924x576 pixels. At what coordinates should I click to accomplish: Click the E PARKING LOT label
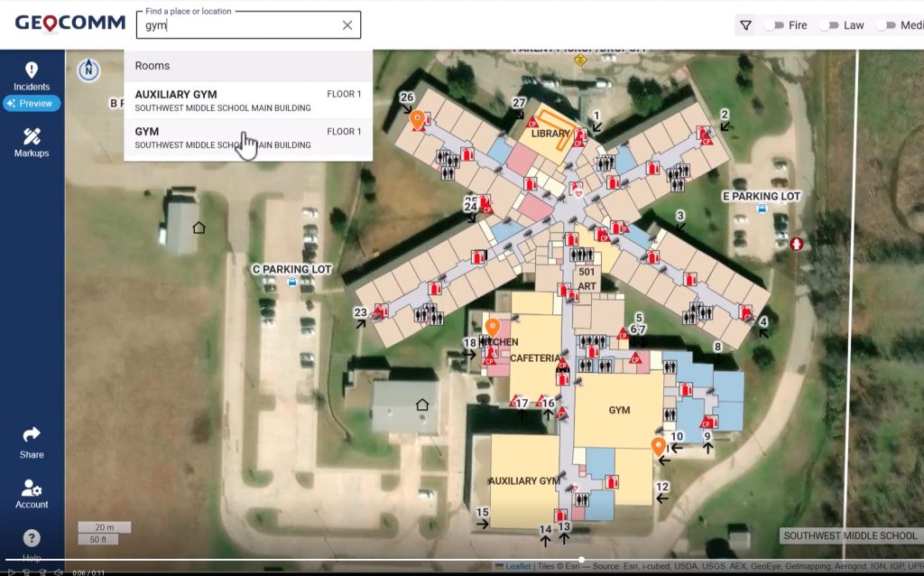click(x=762, y=196)
